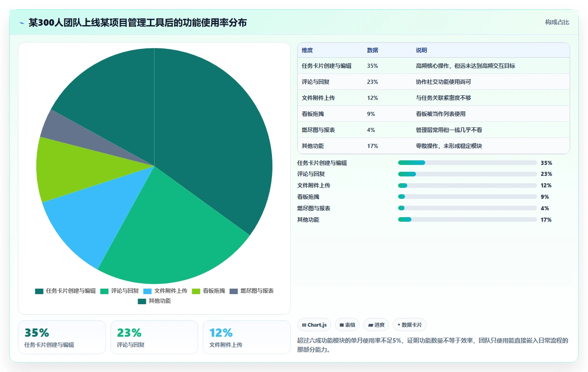Click the chart title text
Screen dimensions: 588x372
pos(138,22)
